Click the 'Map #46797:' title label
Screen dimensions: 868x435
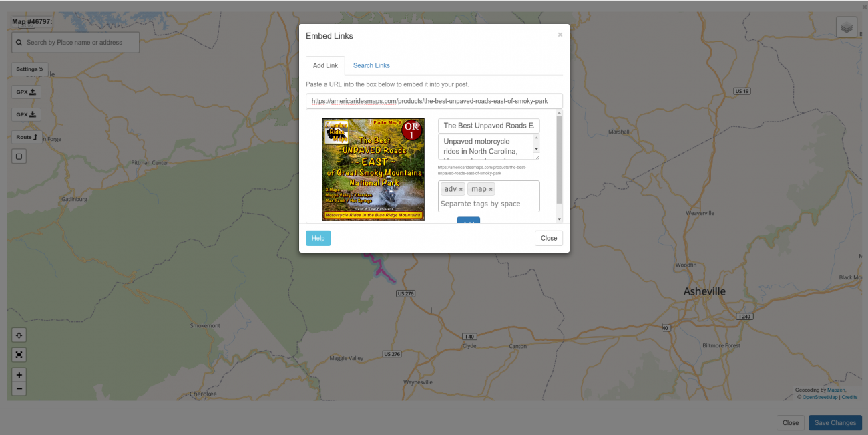pyautogui.click(x=32, y=21)
